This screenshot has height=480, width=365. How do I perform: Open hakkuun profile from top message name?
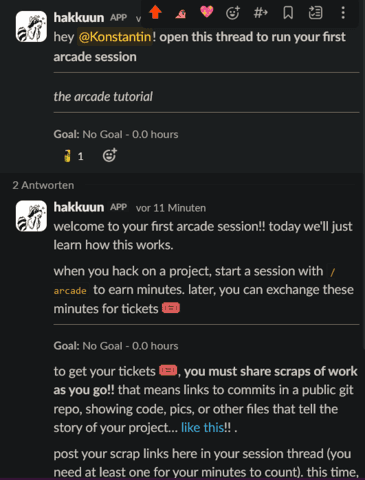79,18
